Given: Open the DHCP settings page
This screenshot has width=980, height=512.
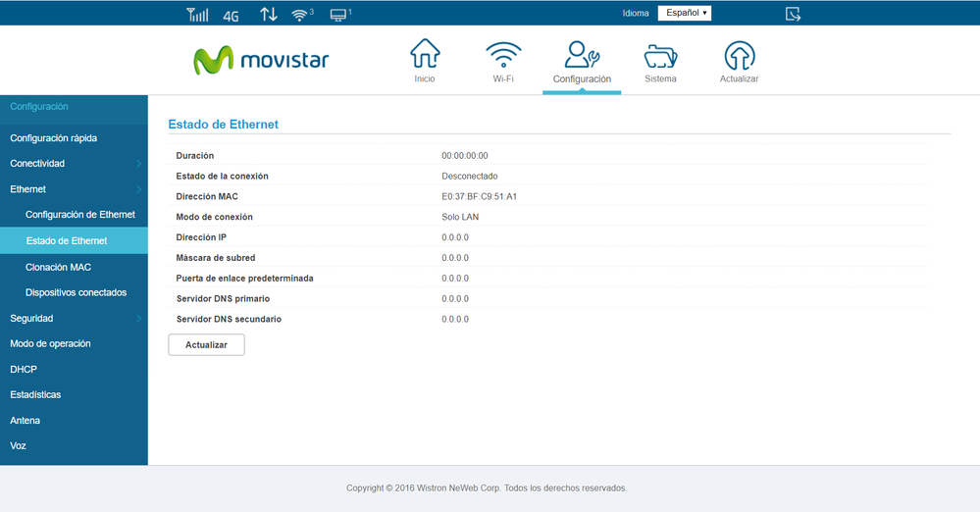Looking at the screenshot, I should pos(24,370).
